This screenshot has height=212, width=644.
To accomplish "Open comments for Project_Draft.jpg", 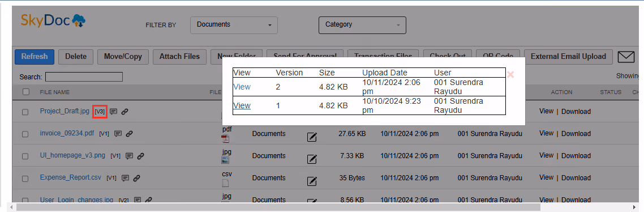I will [x=114, y=112].
